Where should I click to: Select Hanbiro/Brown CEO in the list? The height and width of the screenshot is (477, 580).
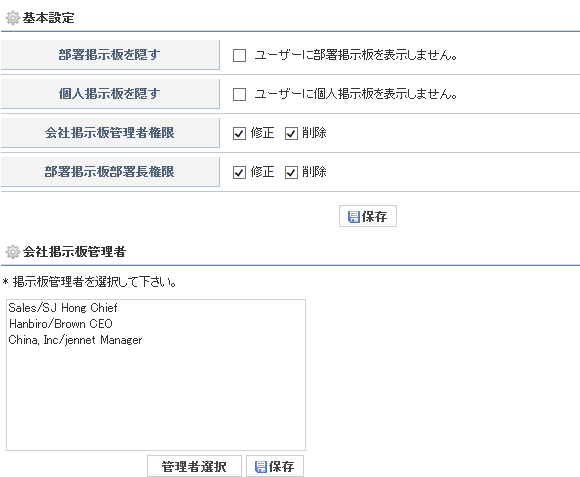(61, 324)
